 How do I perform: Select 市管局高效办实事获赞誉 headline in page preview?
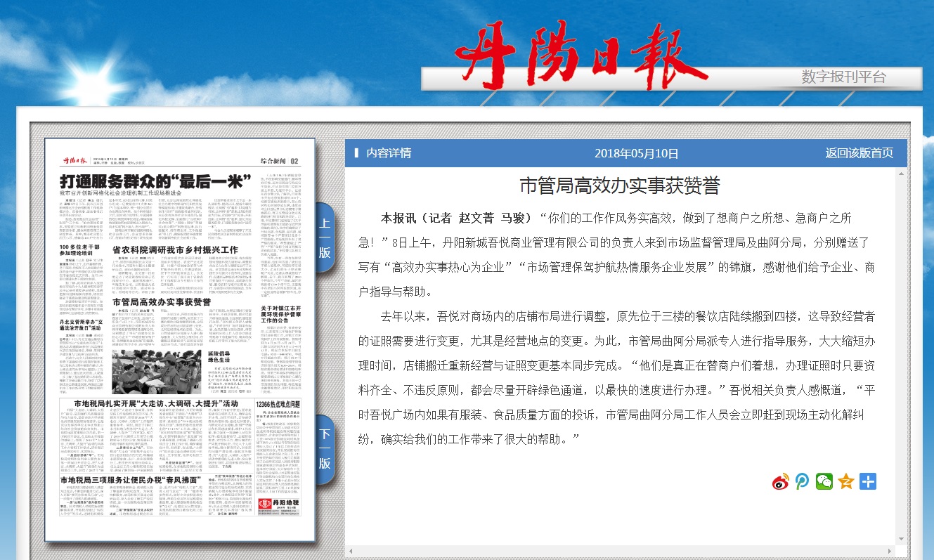(166, 301)
